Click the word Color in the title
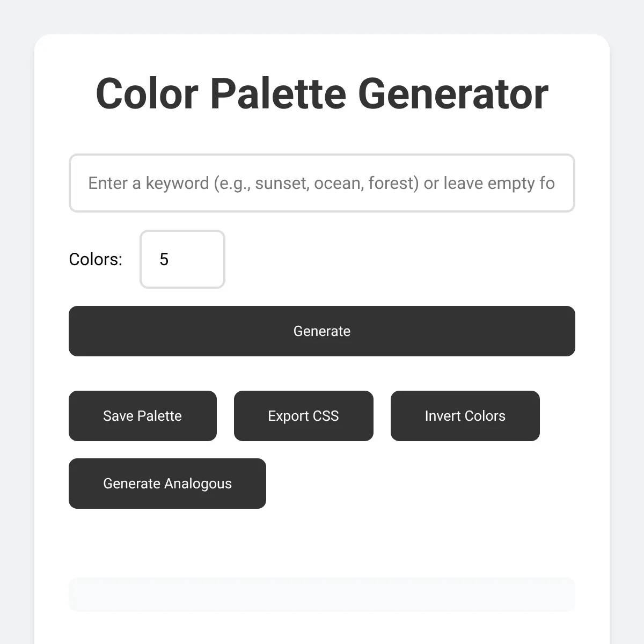The width and height of the screenshot is (644, 644). 147,94
